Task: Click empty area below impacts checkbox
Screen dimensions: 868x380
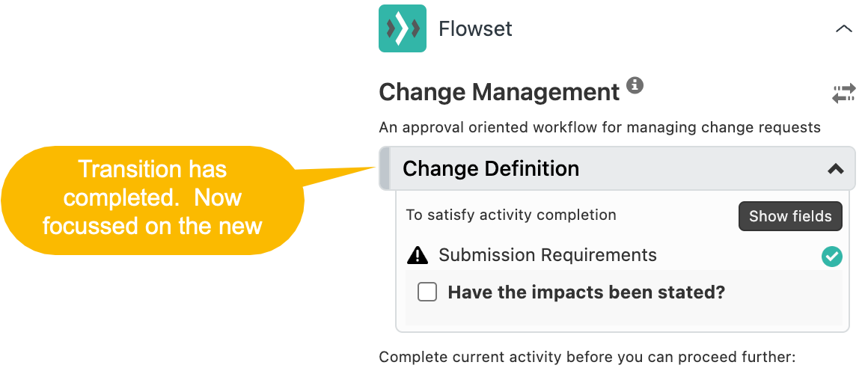Action: click(624, 316)
